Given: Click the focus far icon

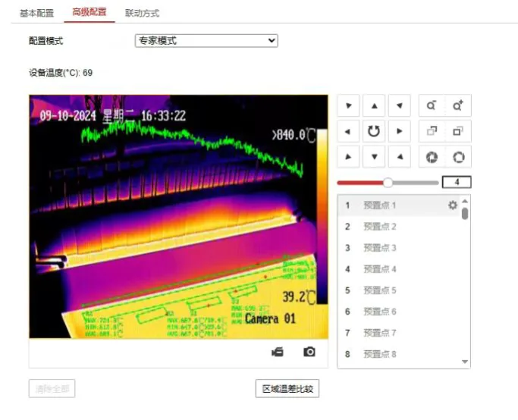Looking at the screenshot, I should pos(457,131).
